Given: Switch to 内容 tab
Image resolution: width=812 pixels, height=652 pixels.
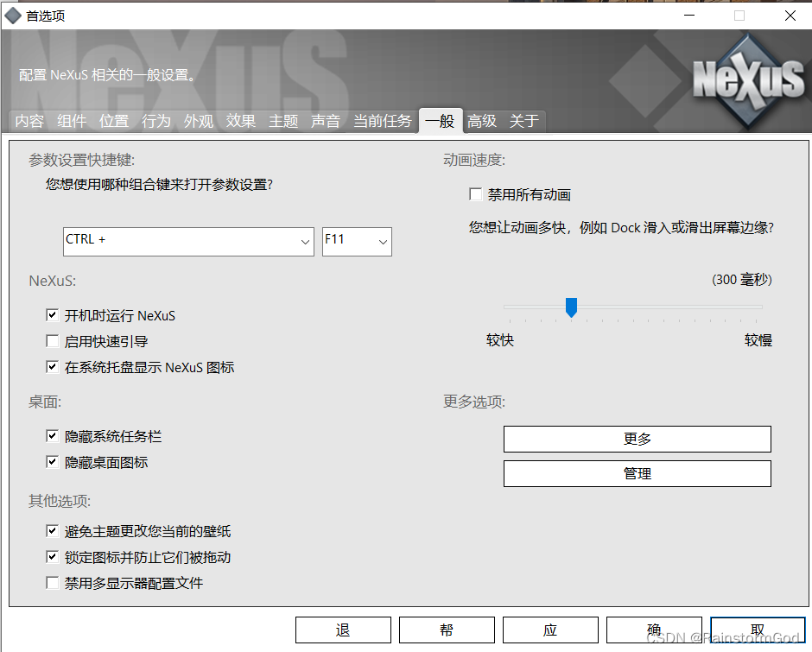Looking at the screenshot, I should (x=29, y=121).
